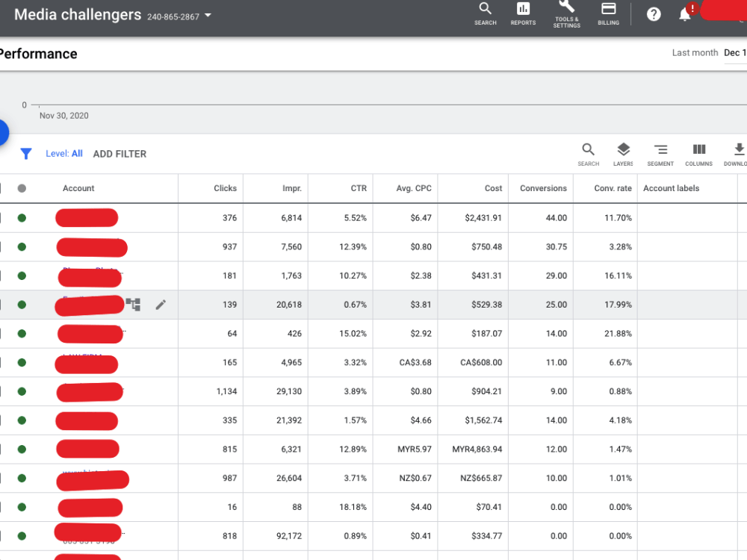
Task: Click conversion rate 17.99%
Action: [x=618, y=305]
